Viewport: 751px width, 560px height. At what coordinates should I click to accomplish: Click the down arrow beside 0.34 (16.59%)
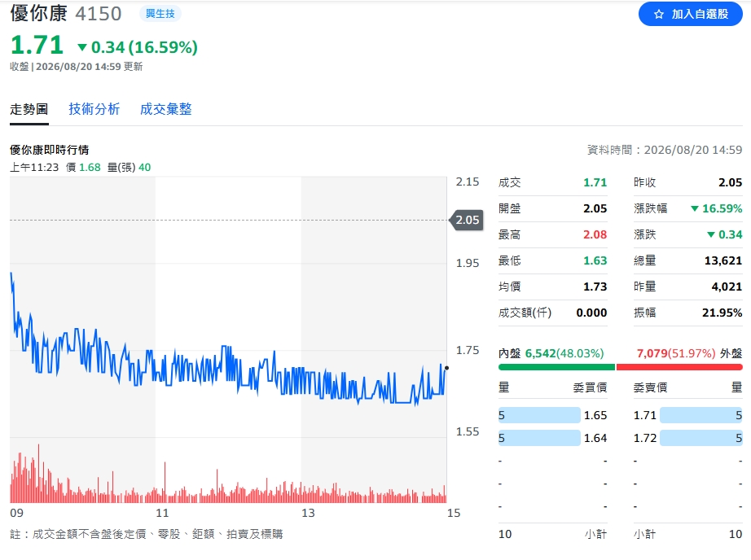tap(82, 47)
